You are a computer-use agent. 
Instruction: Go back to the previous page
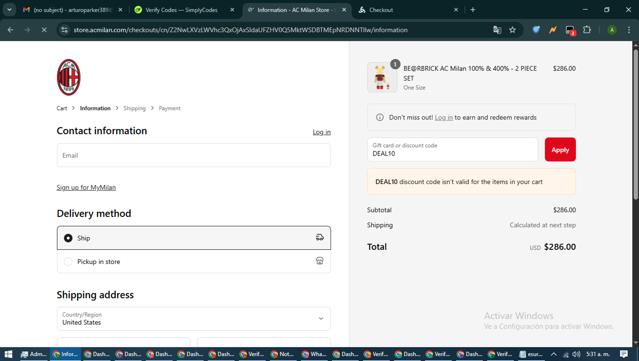coord(11,30)
